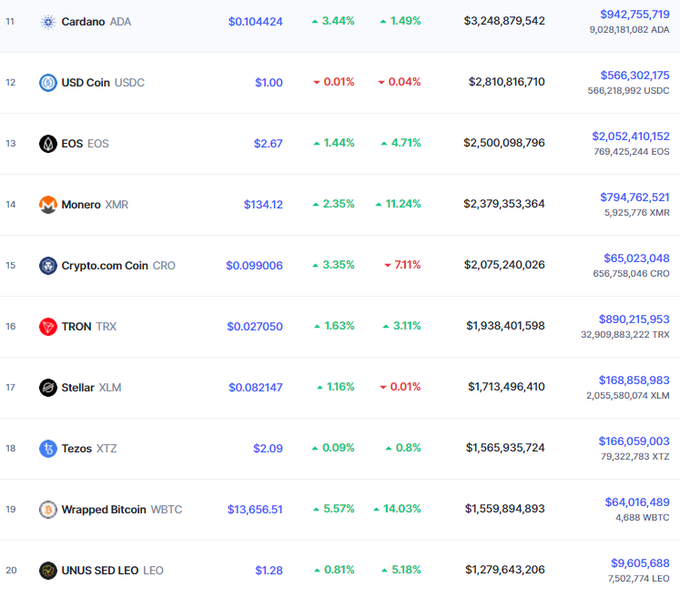Image resolution: width=680 pixels, height=598 pixels.
Task: Open the Cardano coin page link
Action: 83,22
